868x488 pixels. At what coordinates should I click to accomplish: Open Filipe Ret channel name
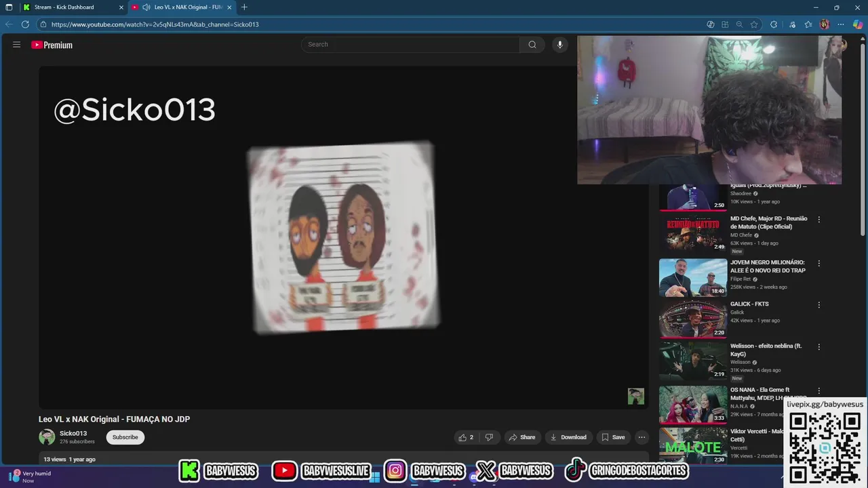(741, 279)
